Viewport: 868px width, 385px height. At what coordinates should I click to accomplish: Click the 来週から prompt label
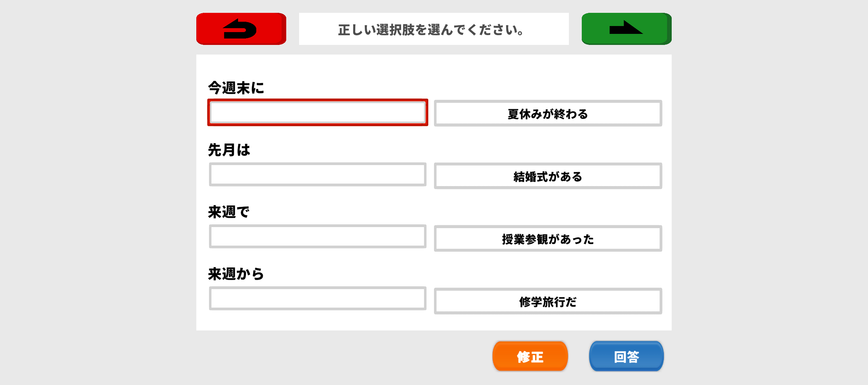coord(236,274)
